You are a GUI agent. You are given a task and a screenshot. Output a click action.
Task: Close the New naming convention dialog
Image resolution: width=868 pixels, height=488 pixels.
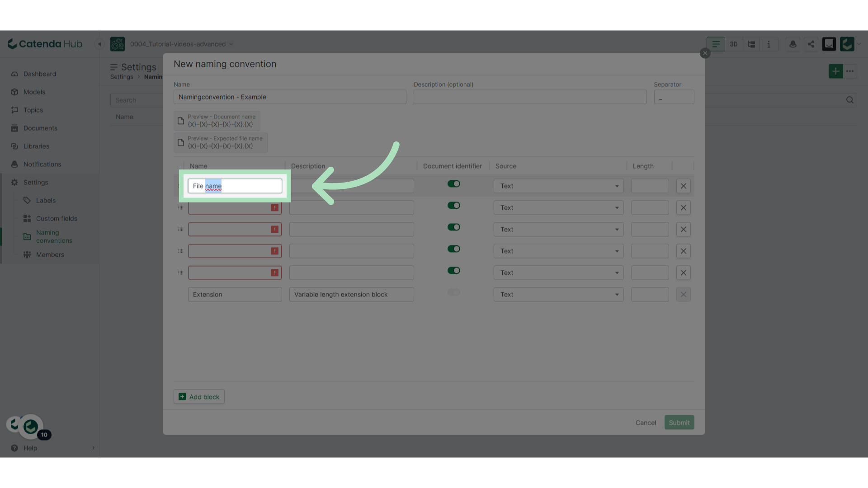pyautogui.click(x=705, y=53)
